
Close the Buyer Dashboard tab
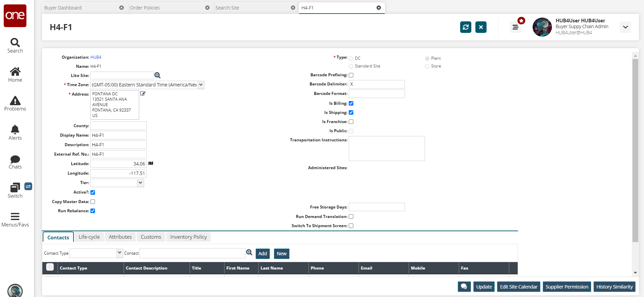(x=122, y=8)
